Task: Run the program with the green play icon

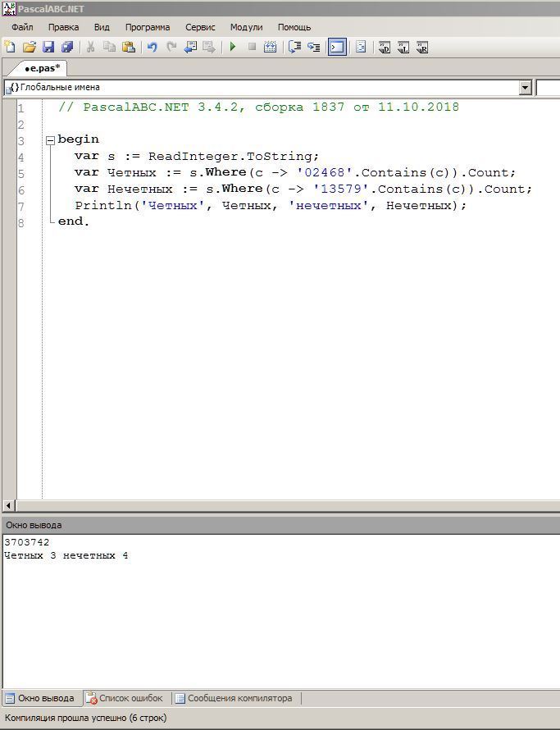Action: click(233, 47)
